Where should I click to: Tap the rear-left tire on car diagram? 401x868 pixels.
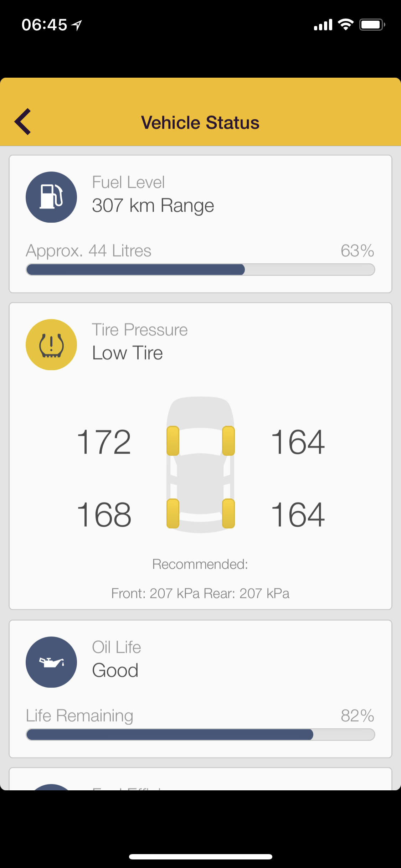(x=173, y=513)
